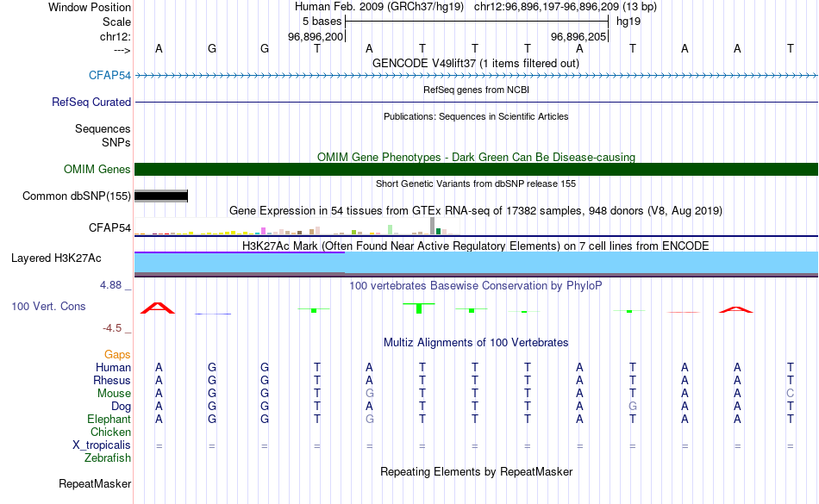Click 100 vertebrates Basewise Conservation PhyloP title
Screen dimensions: 819x504
476,285
